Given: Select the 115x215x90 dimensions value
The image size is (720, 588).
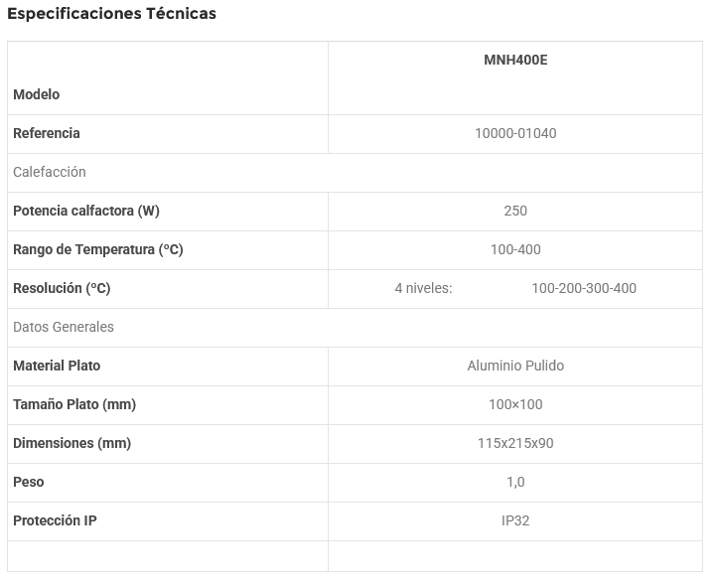Looking at the screenshot, I should pos(515,443).
